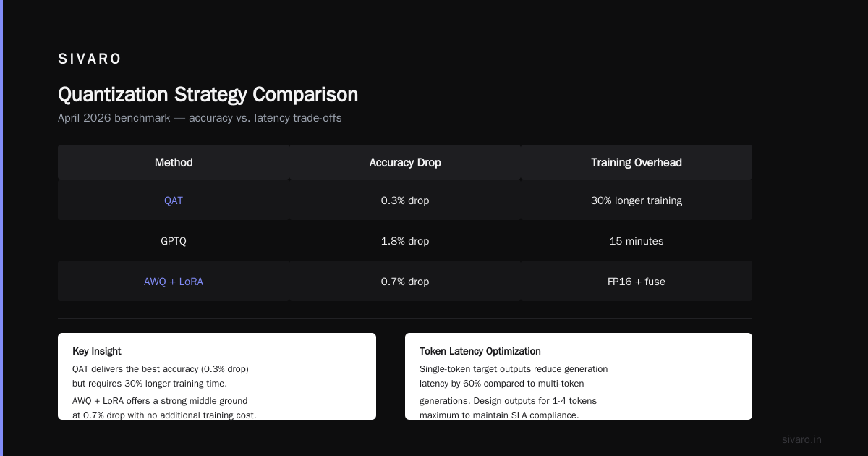Click the Key Insight QAT accuracy paragraph
868x456 pixels.
click(x=161, y=376)
